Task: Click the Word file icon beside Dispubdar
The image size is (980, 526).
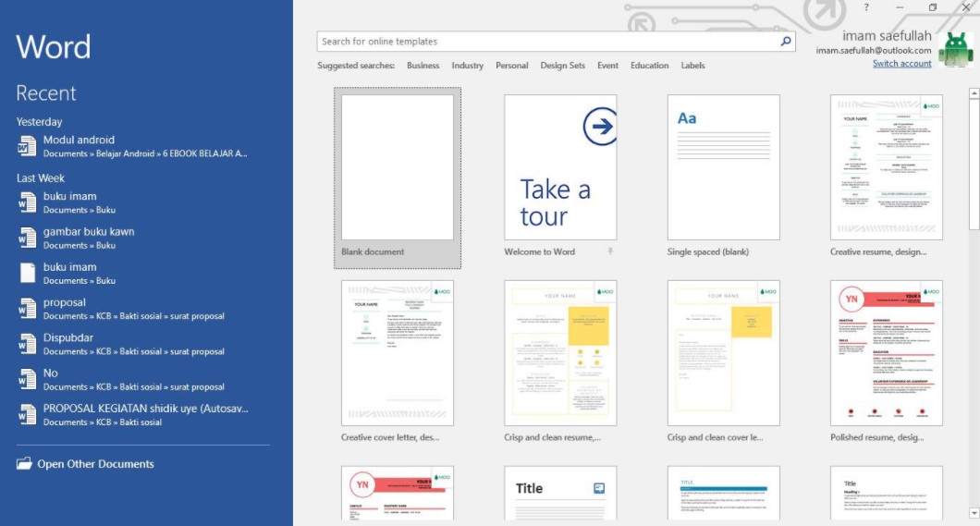Action: [27, 344]
